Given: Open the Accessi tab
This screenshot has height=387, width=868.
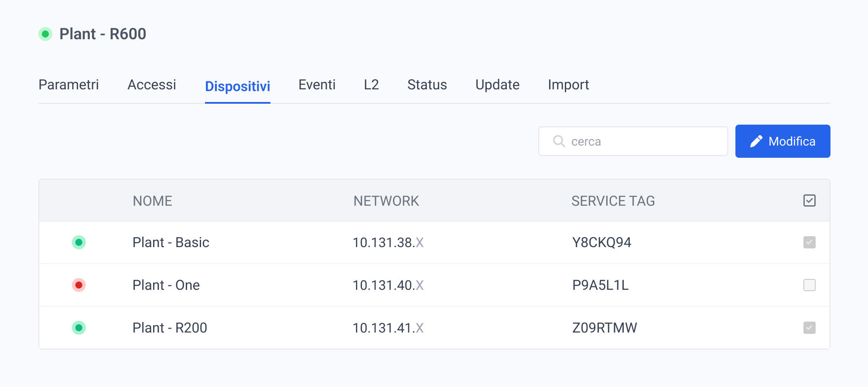Looking at the screenshot, I should click(152, 85).
